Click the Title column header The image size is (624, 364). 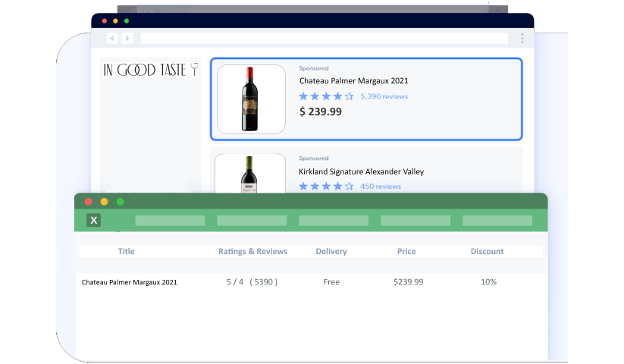point(126,252)
